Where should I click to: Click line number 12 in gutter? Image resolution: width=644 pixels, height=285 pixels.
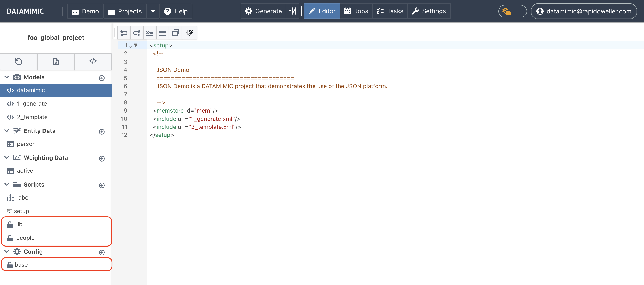[x=124, y=135]
